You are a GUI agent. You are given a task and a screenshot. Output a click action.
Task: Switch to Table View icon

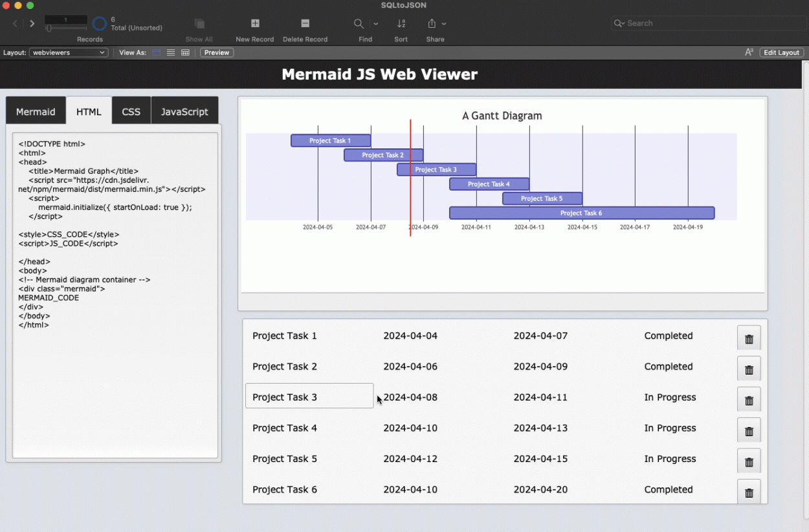pyautogui.click(x=185, y=52)
